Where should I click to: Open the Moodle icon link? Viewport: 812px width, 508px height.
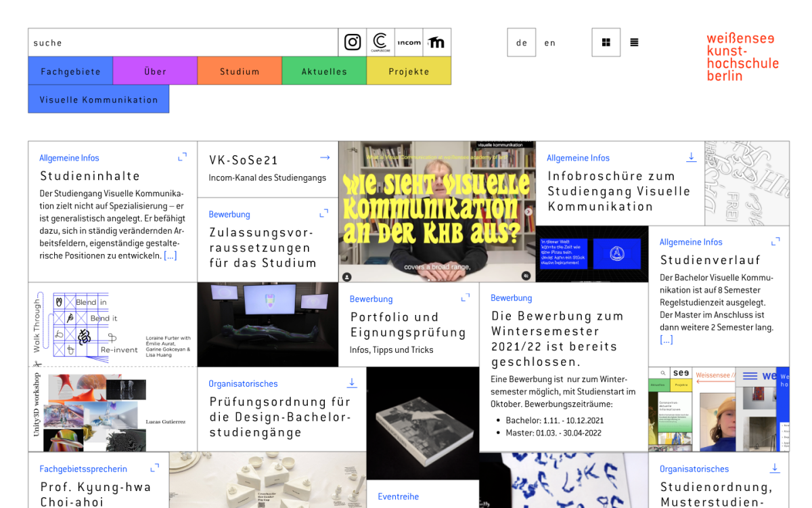pyautogui.click(x=437, y=42)
